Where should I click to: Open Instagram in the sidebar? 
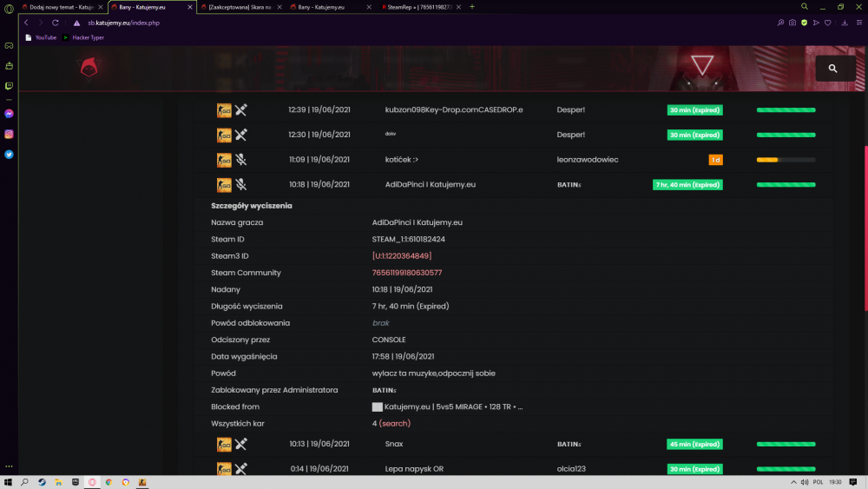pyautogui.click(x=9, y=134)
